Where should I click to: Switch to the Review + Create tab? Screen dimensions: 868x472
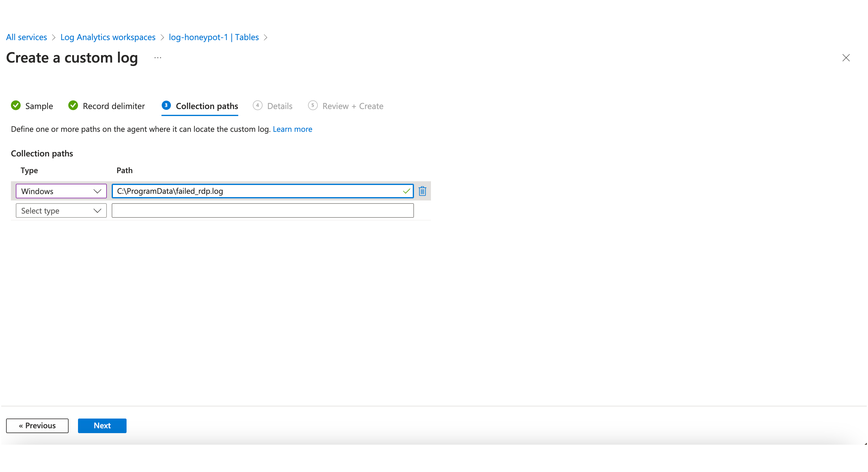[x=352, y=106]
